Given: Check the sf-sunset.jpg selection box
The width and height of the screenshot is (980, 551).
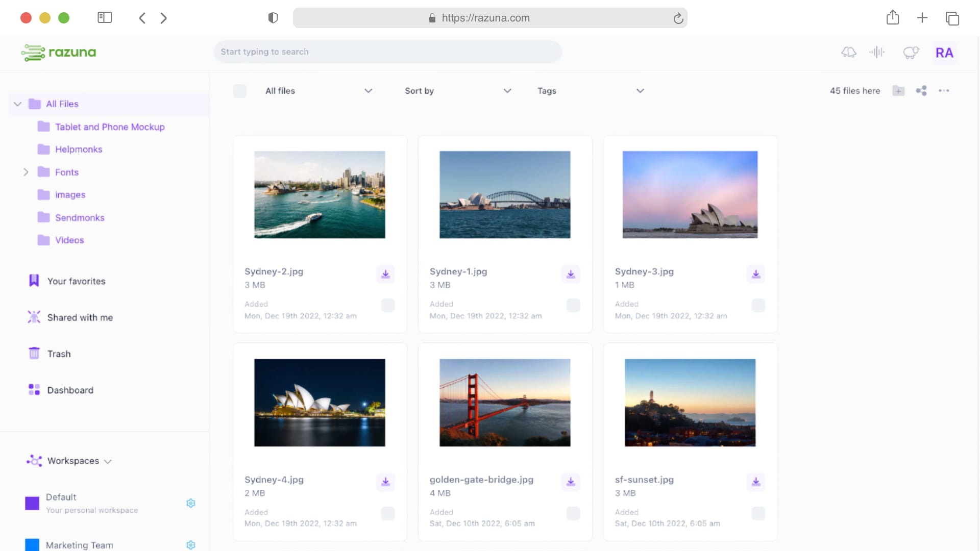Looking at the screenshot, I should click(x=758, y=514).
